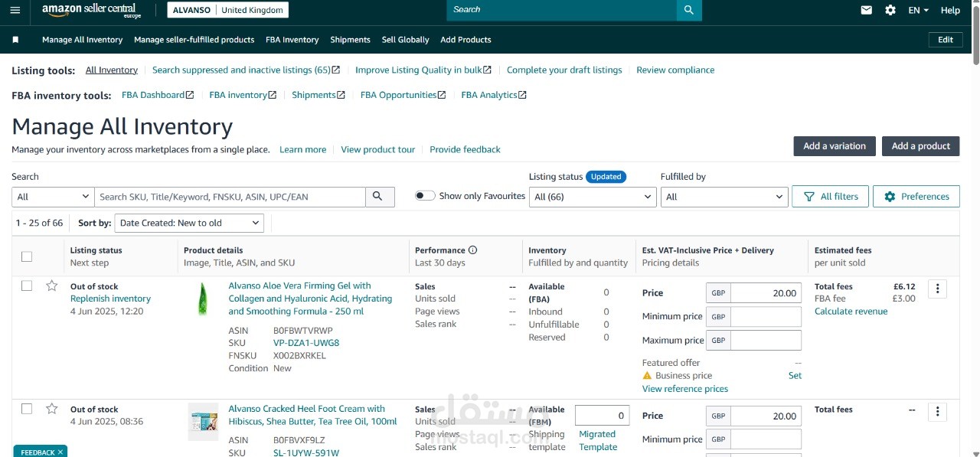Close the Feedback tab
Screen dimensions: 980x457
[60, 452]
